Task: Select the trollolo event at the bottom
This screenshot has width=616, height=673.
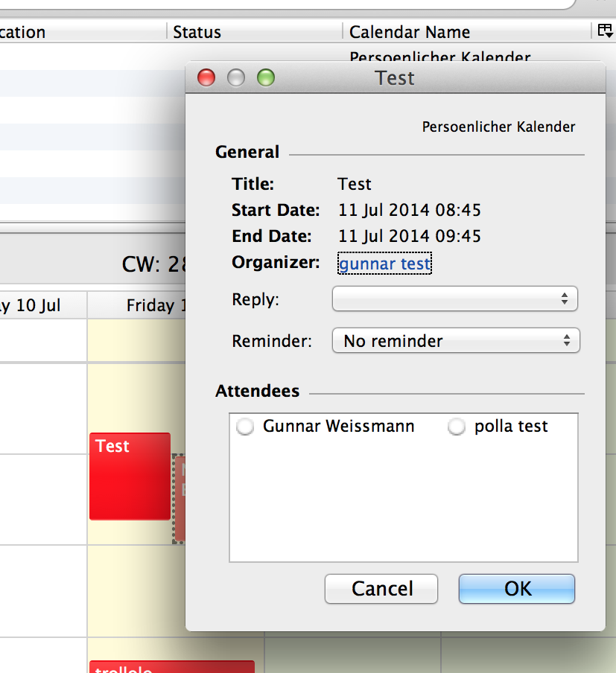Action: 171,666
